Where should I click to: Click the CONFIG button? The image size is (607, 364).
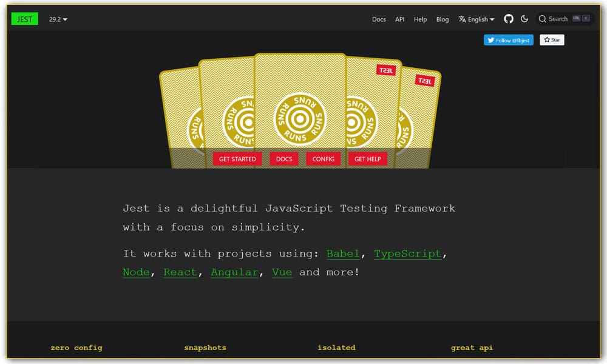click(323, 158)
